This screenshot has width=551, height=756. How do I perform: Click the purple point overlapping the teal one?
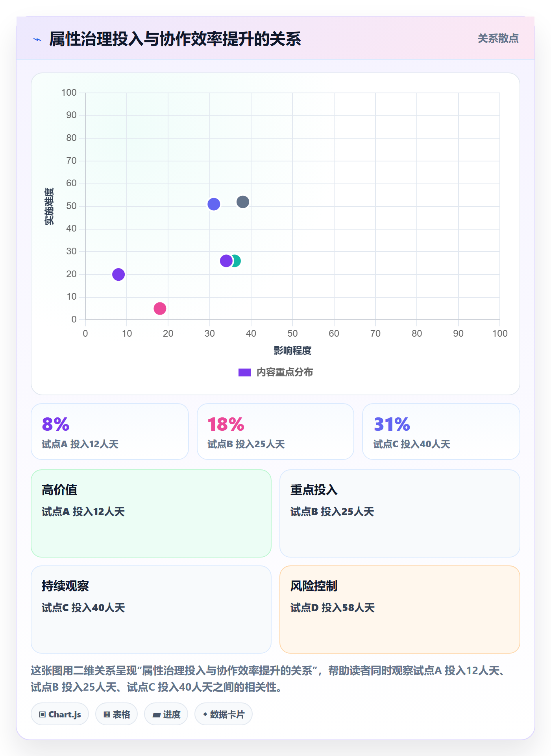(x=226, y=261)
